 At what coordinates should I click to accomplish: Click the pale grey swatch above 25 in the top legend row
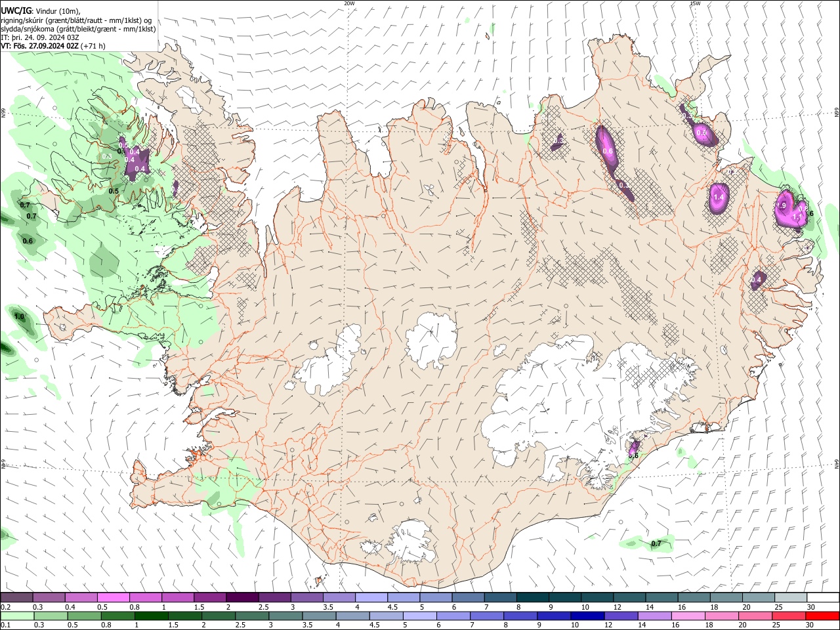coord(790,598)
